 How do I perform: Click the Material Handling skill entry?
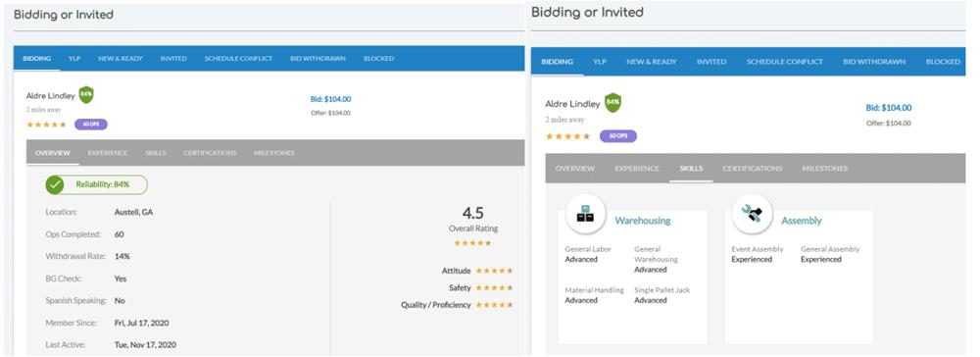pyautogui.click(x=595, y=295)
